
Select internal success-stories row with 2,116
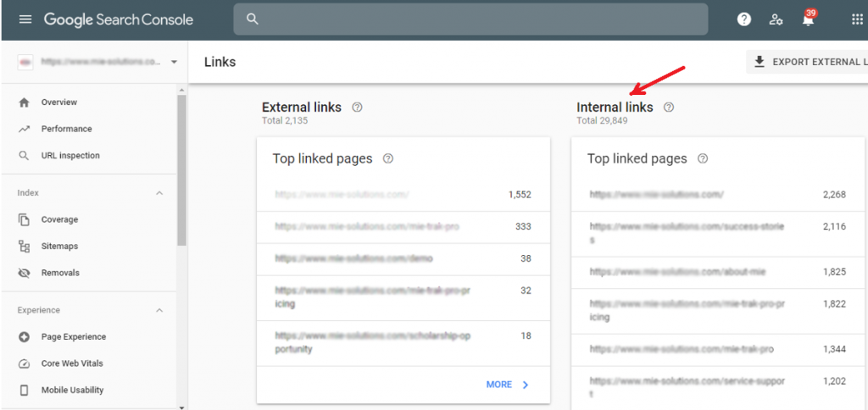pyautogui.click(x=719, y=234)
